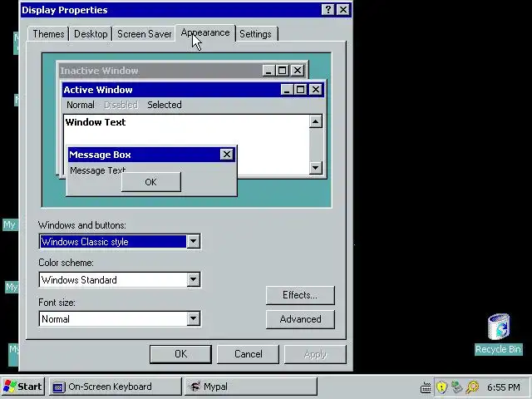Click the preview Message Box OK button
This screenshot has height=399, width=532.
pos(151,182)
